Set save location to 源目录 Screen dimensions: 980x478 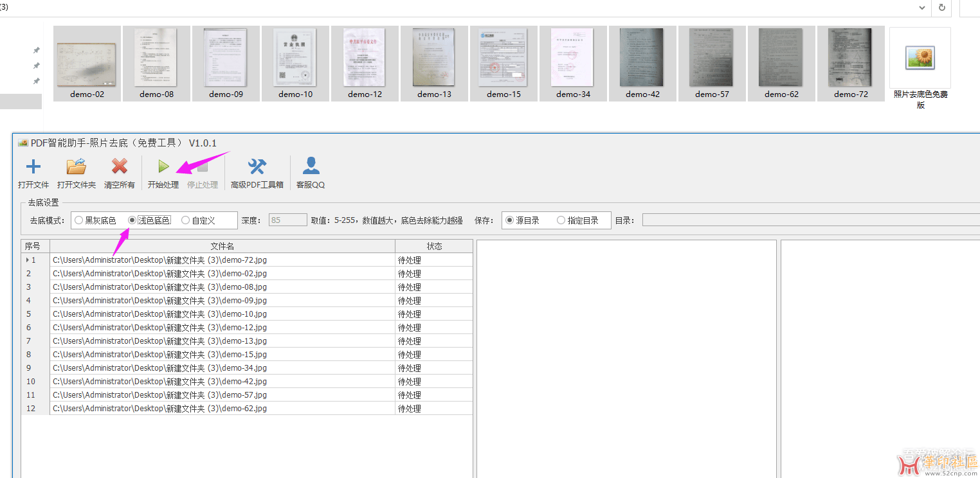click(510, 220)
